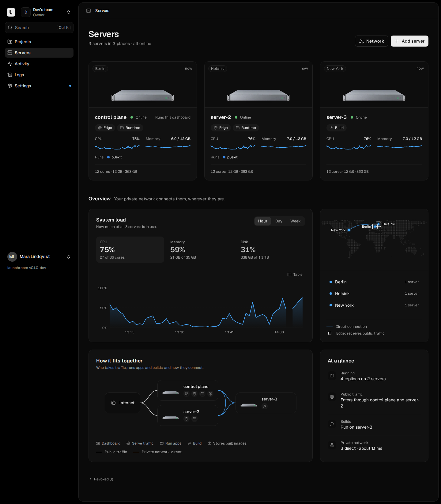Image resolution: width=441 pixels, height=504 pixels.
Task: Click the Builds hammer icon in At a glance
Action: pyautogui.click(x=332, y=424)
